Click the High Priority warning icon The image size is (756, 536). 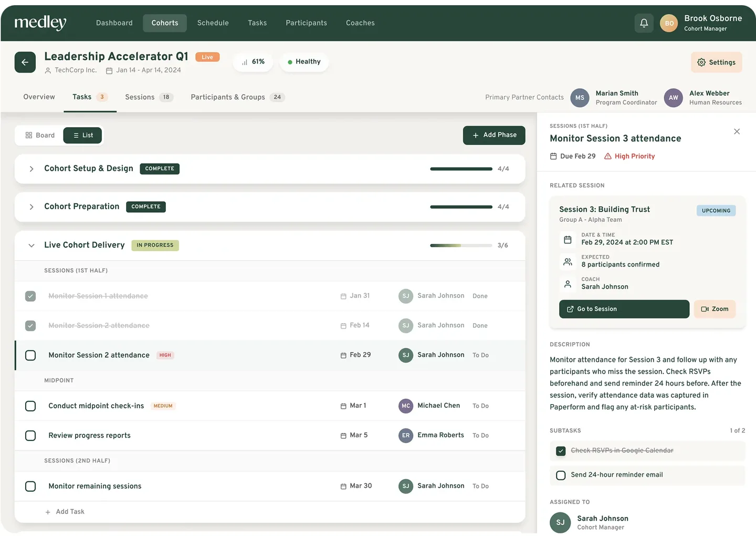608,156
